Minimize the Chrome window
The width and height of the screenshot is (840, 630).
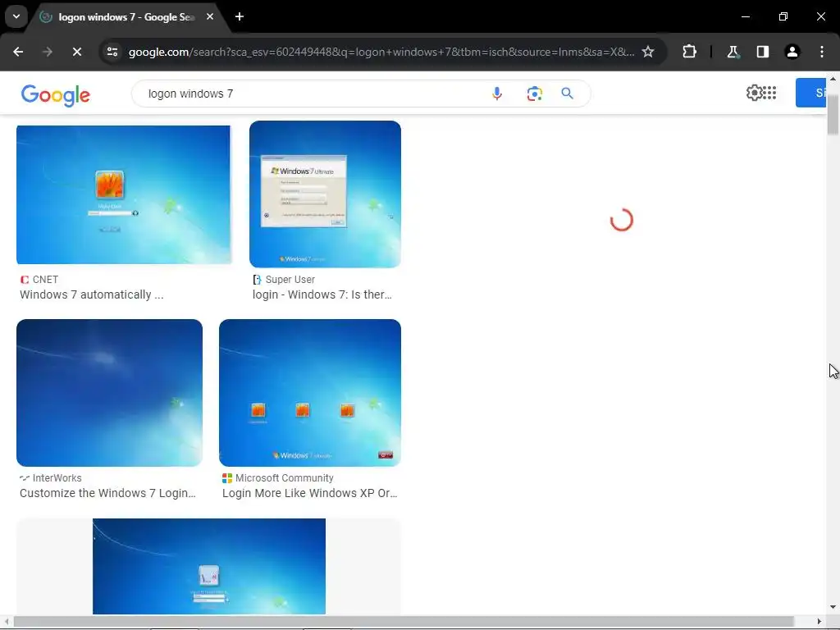point(745,16)
